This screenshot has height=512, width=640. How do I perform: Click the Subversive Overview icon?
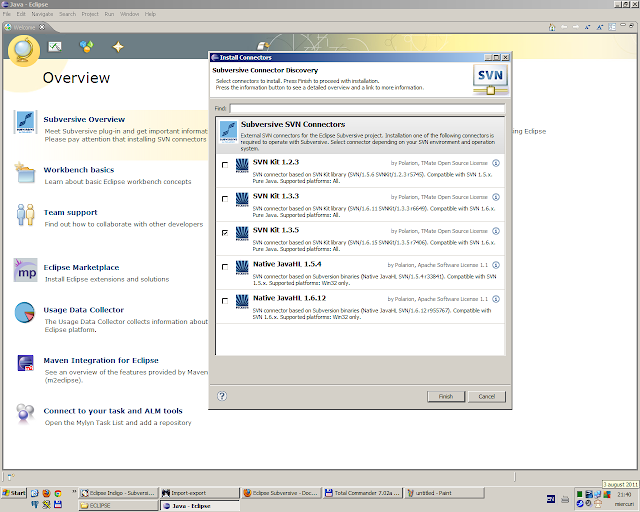(25, 121)
